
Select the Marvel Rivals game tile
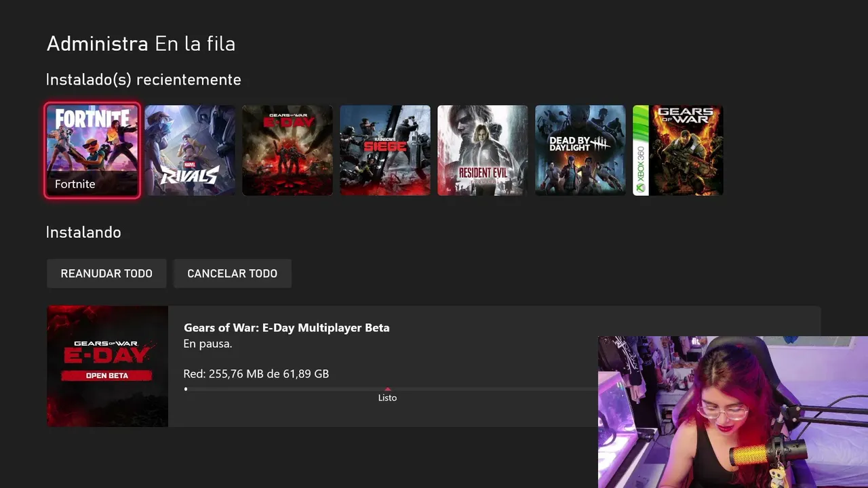190,150
